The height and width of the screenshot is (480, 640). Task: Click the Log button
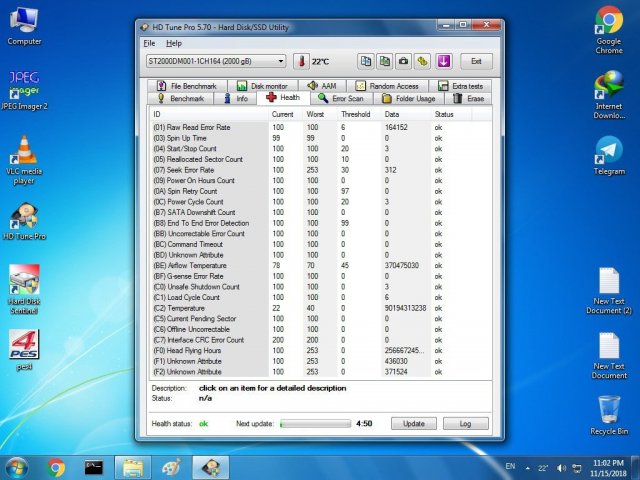pos(465,424)
